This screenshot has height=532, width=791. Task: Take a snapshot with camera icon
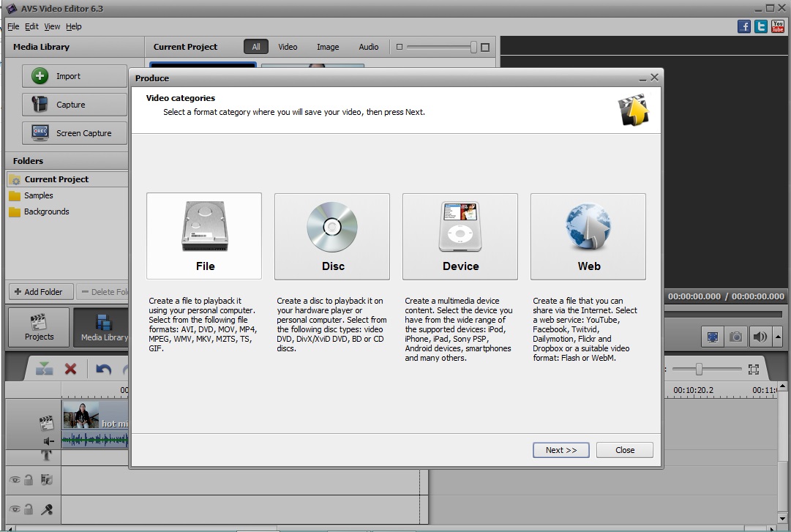[735, 337]
